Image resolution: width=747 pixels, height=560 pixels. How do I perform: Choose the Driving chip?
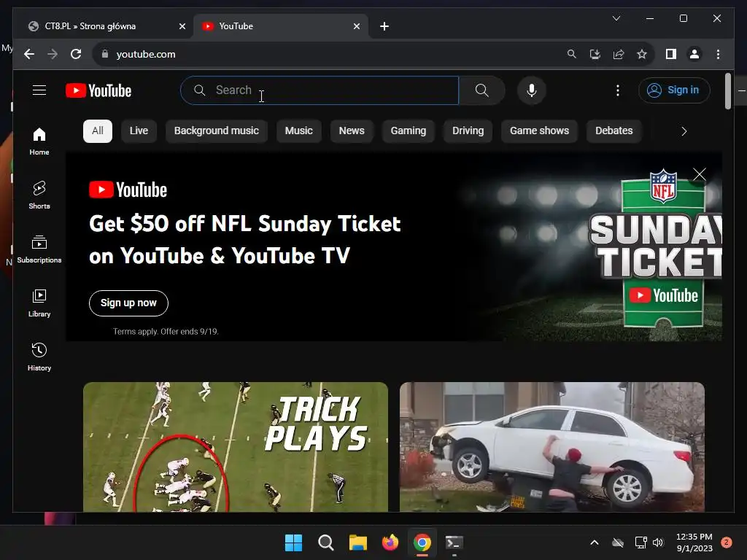pyautogui.click(x=468, y=131)
